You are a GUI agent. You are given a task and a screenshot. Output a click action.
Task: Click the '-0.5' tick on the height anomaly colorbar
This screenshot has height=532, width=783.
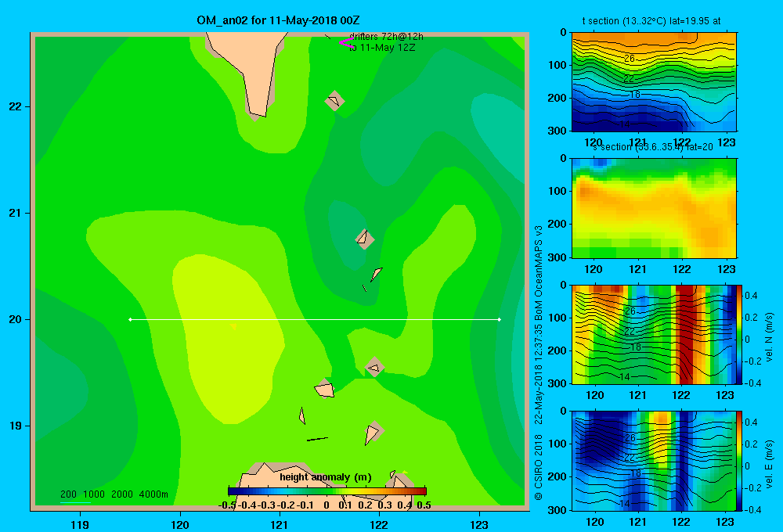coord(227,505)
